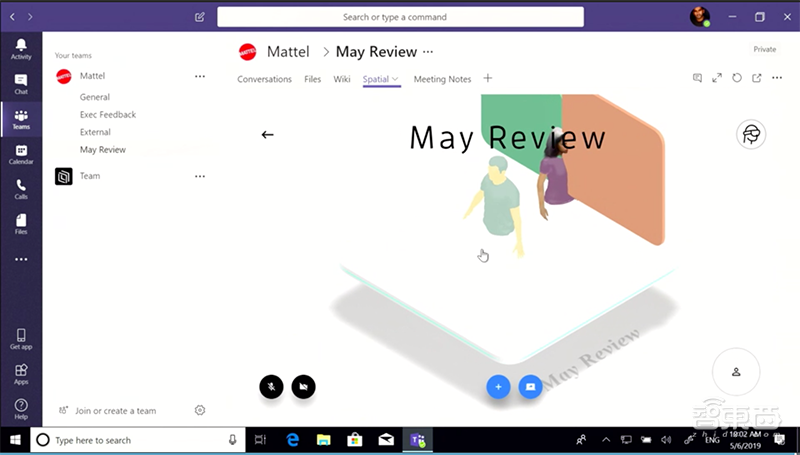The height and width of the screenshot is (455, 800).
Task: Toggle the tab conversation panel icon
Action: pos(697,79)
